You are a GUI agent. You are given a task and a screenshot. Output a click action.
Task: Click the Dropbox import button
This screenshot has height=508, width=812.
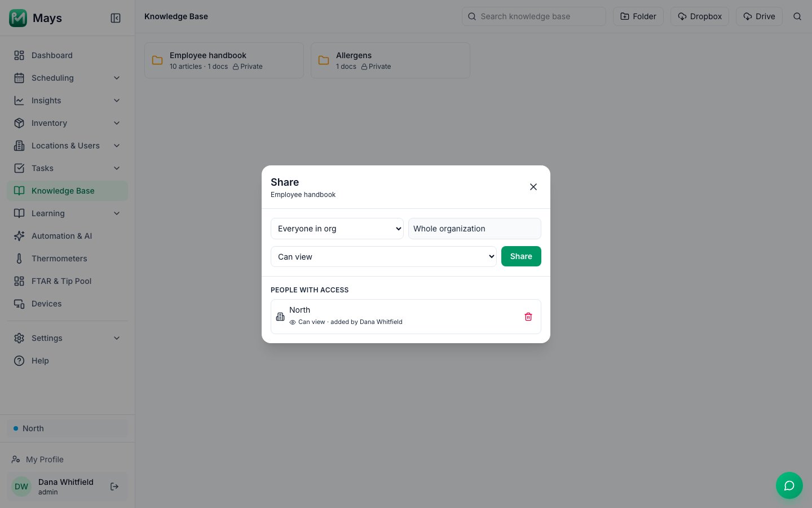[x=700, y=16]
